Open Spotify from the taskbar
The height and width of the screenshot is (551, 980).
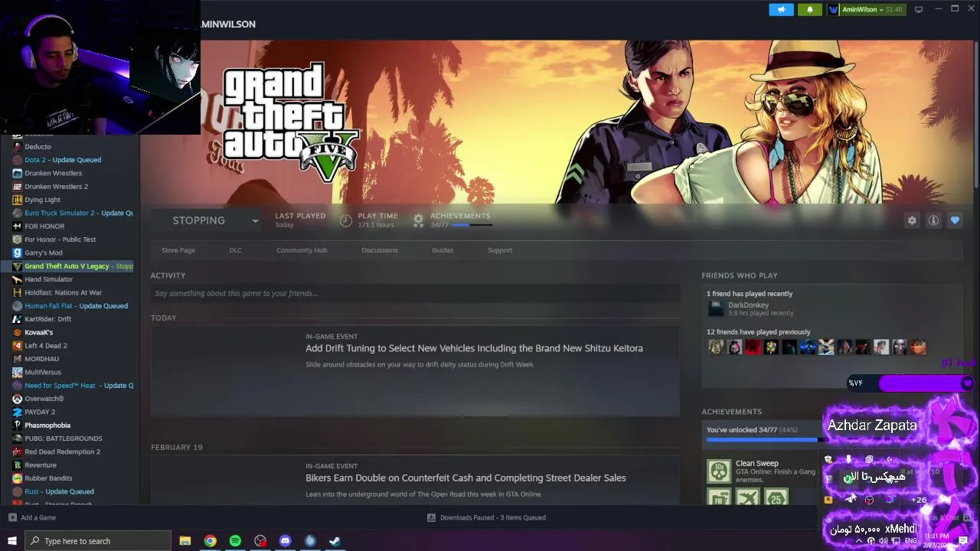click(235, 541)
